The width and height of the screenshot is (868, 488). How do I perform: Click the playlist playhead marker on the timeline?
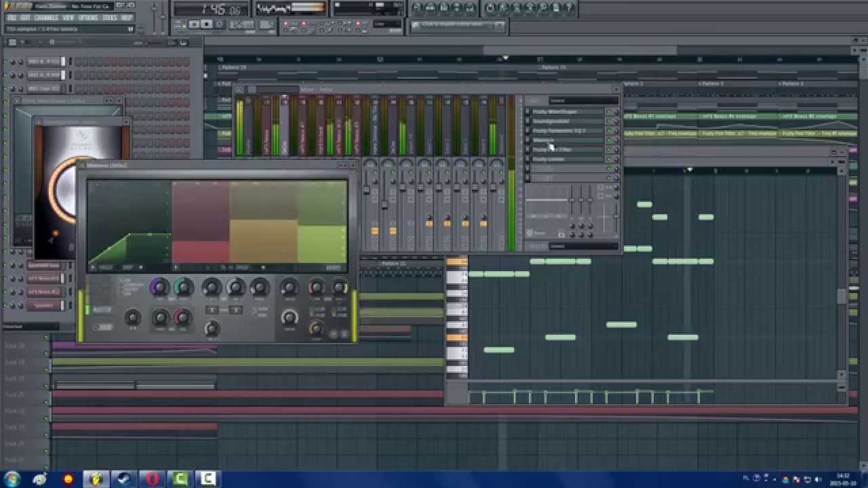[505, 58]
